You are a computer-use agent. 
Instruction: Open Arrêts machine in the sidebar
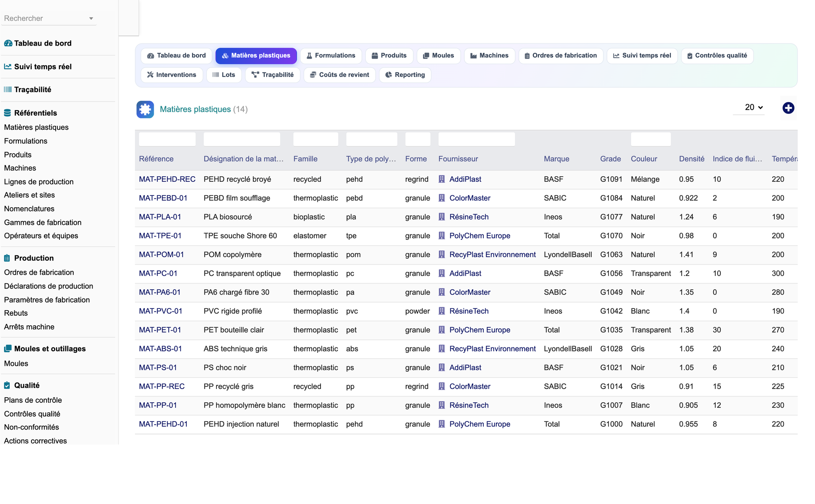[29, 327]
